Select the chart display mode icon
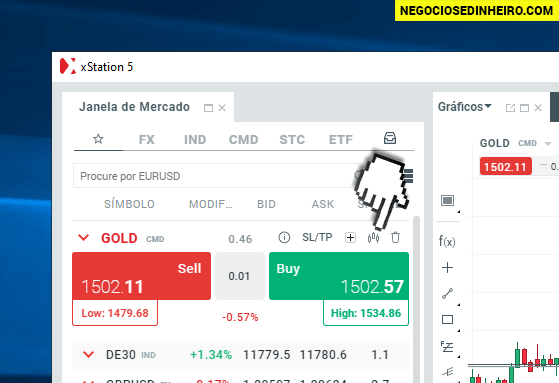Image resolution: width=559 pixels, height=383 pixels. (x=447, y=200)
